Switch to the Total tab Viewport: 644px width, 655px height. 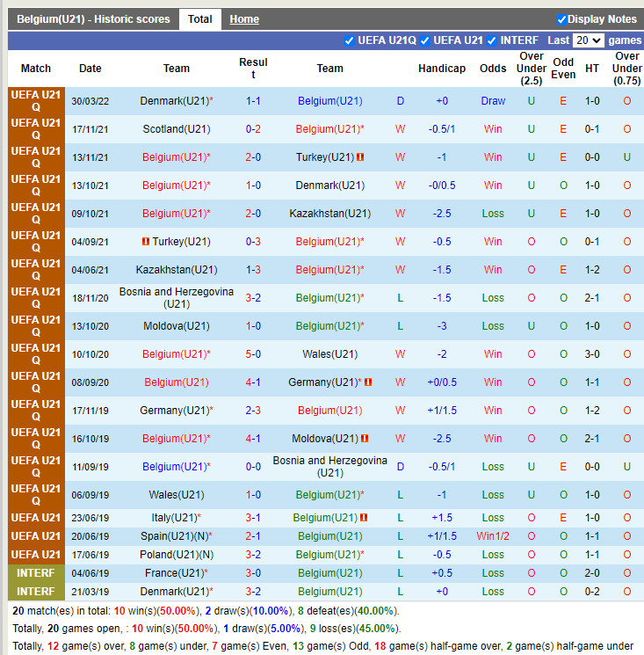tap(199, 19)
